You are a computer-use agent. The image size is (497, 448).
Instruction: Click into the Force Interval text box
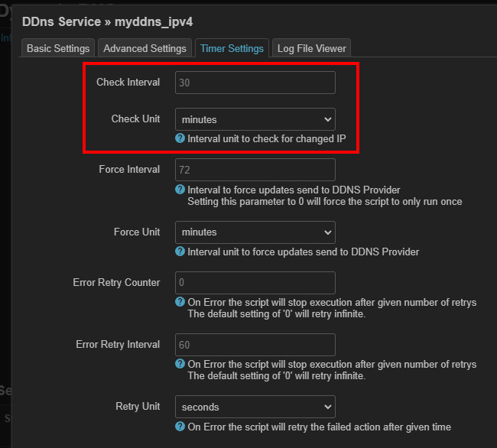[255, 170]
